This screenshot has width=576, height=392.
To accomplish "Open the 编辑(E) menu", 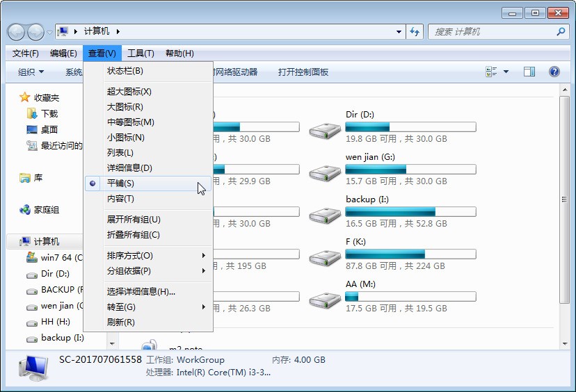I will tap(63, 54).
